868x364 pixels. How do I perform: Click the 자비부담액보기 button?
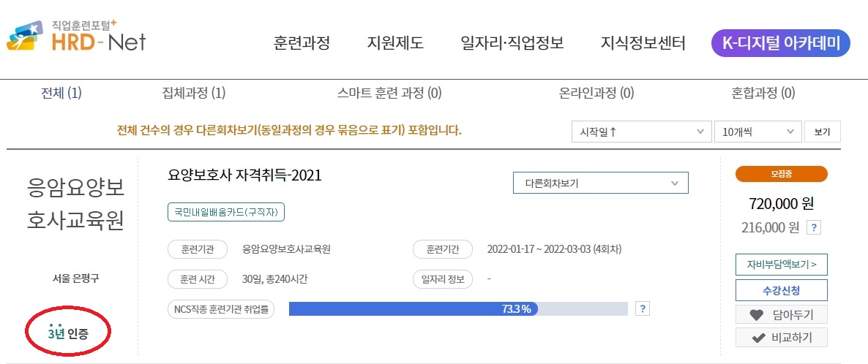click(781, 265)
